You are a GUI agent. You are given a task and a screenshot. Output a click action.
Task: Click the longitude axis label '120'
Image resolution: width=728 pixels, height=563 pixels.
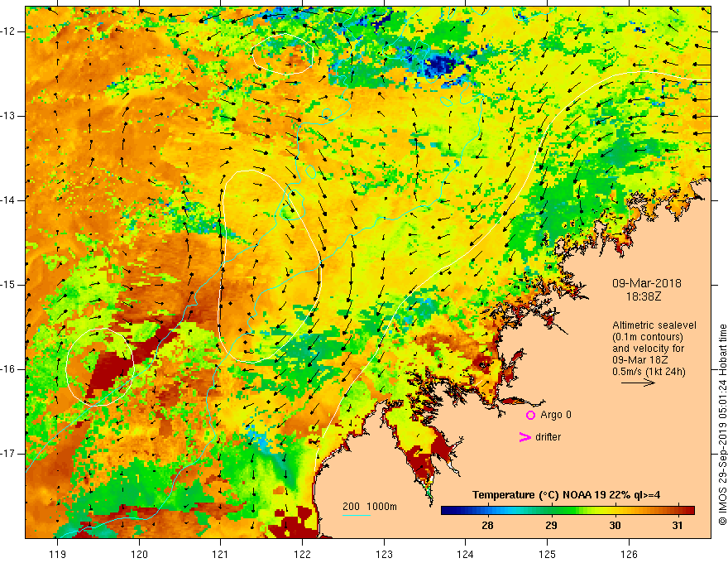tap(139, 554)
